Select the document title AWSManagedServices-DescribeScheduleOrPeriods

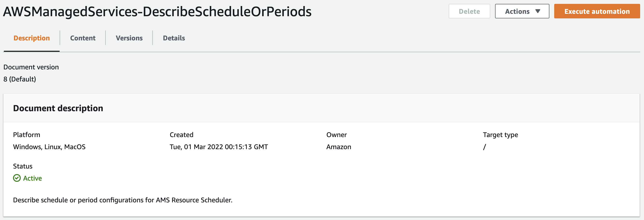click(x=157, y=11)
